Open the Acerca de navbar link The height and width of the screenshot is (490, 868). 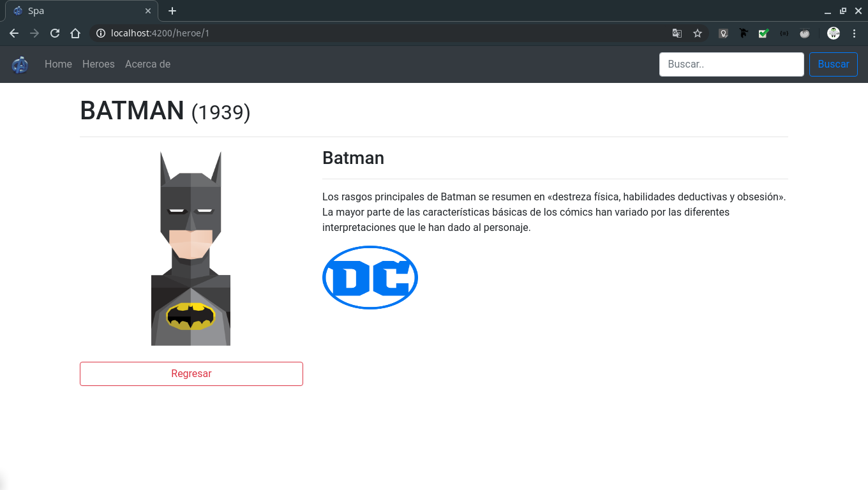(x=147, y=64)
